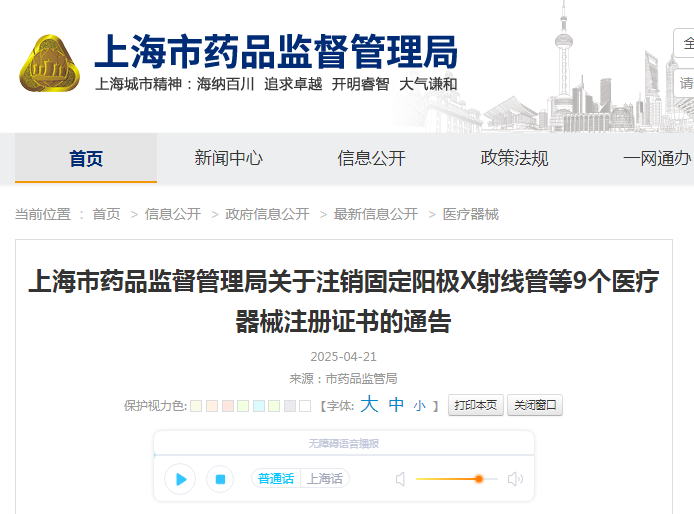Go to 信息公开 in navigation bar
Image resolution: width=694 pixels, height=514 pixels.
[371, 158]
